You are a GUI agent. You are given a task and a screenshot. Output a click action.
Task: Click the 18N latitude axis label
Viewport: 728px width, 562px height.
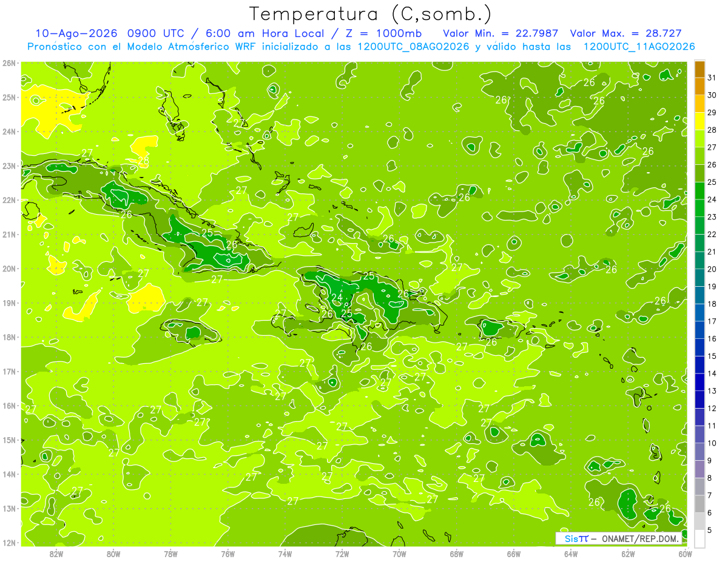pos(9,337)
